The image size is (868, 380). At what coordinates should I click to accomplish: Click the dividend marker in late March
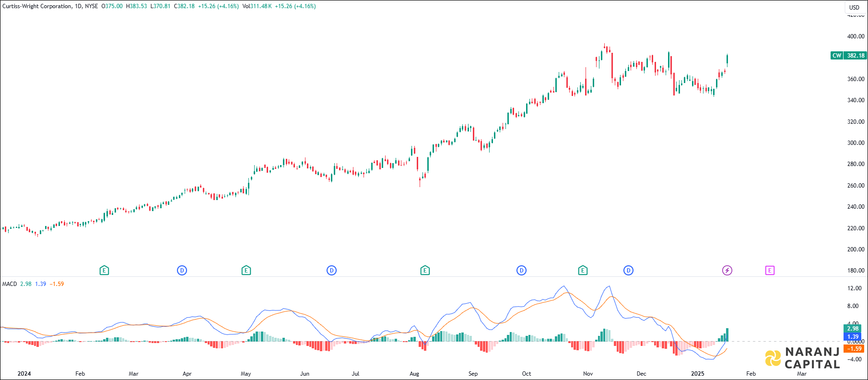click(x=182, y=271)
